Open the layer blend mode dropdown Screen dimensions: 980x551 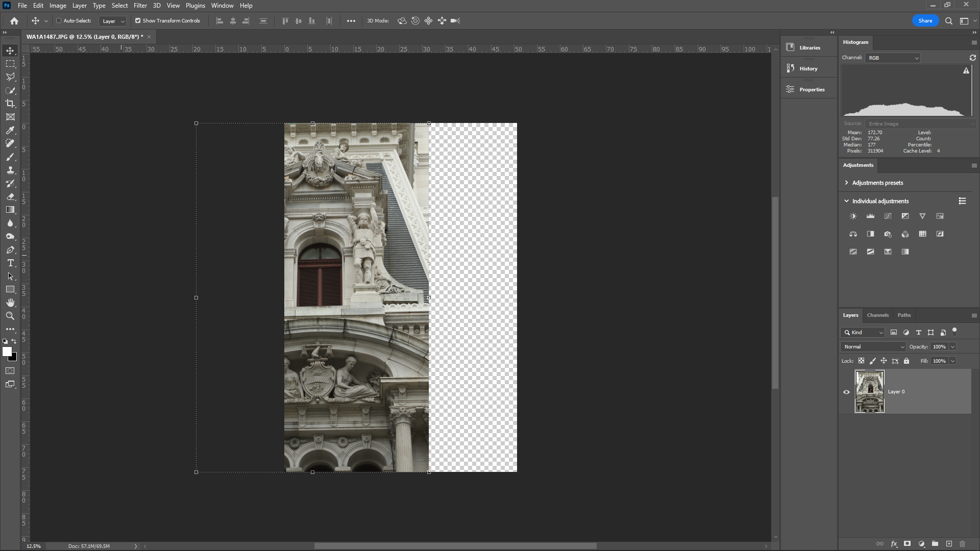[872, 346]
